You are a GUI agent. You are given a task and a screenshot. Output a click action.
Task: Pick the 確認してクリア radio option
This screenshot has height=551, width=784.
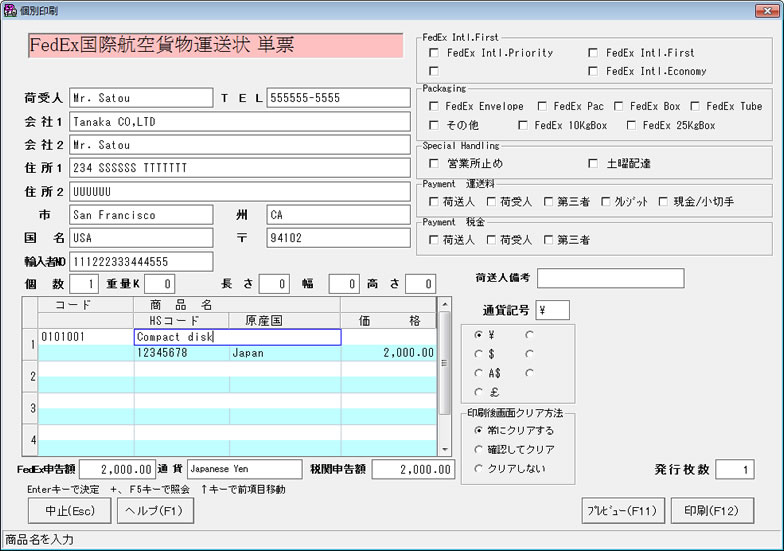pos(480,450)
